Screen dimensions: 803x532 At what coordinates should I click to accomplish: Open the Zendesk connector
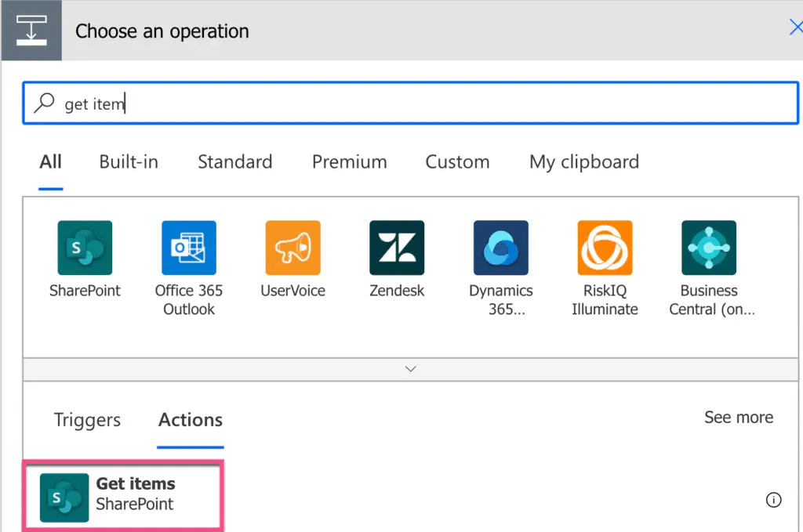(x=397, y=247)
